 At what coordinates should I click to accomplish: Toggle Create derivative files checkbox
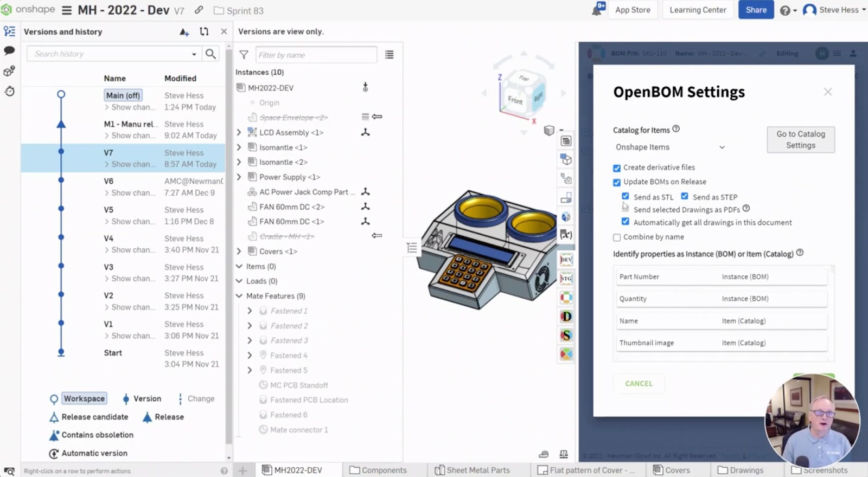(x=617, y=168)
